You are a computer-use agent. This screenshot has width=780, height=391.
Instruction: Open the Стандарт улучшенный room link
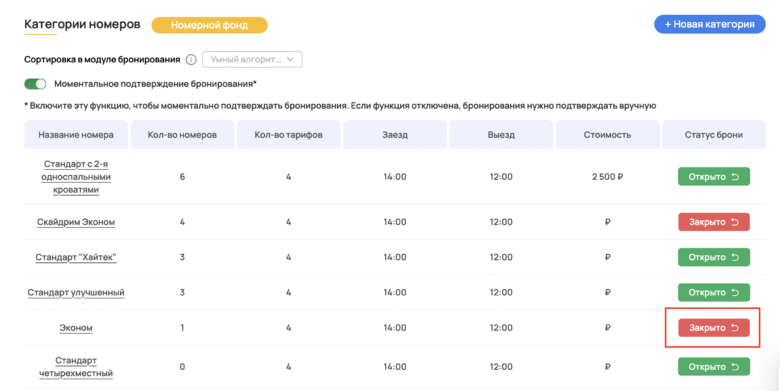coord(76,293)
